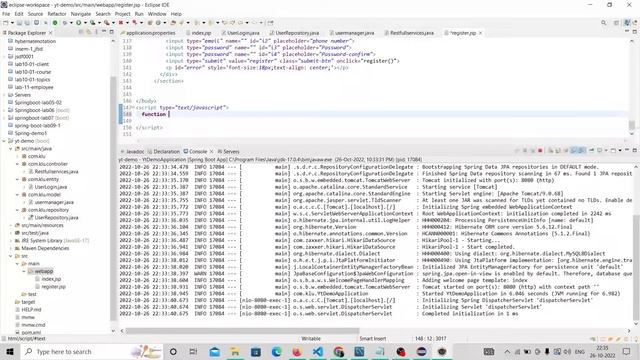Click 'Smart Insert' in status bar
The image size is (640, 360).
372,339
